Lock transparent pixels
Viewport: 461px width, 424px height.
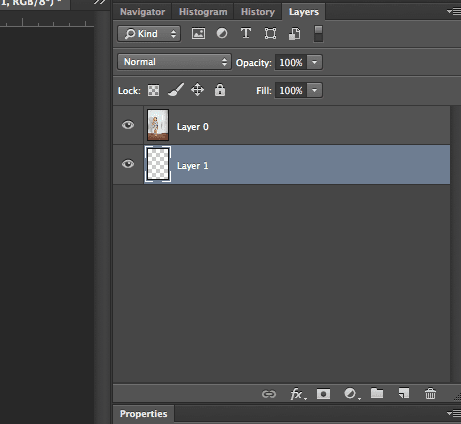[x=153, y=90]
